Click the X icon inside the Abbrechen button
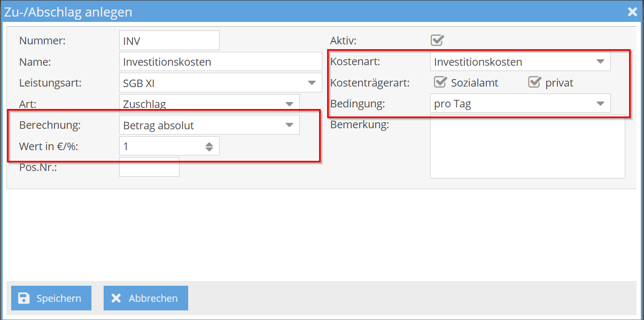Viewport: 644px width, 320px height. pyautogui.click(x=117, y=298)
